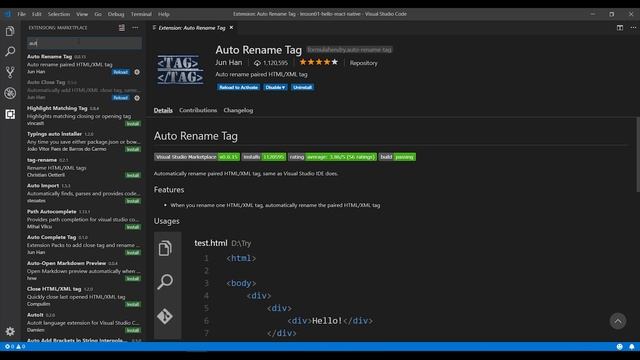Open the Search view in activity bar

[x=10, y=51]
